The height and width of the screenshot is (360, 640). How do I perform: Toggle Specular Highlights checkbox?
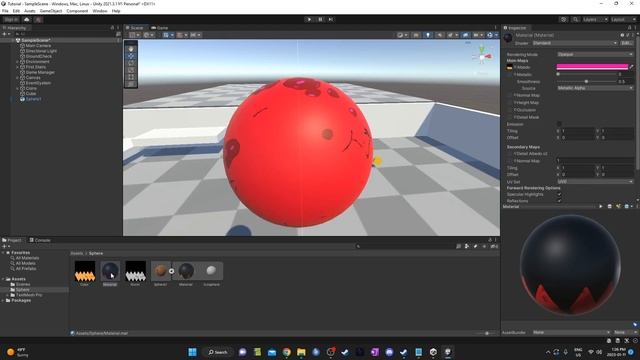point(559,195)
